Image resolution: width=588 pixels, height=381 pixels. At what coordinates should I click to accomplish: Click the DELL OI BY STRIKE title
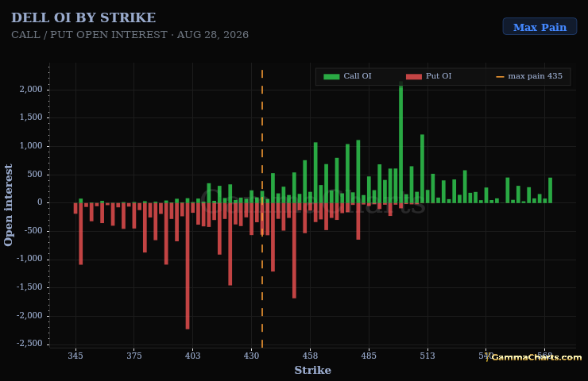83,17
